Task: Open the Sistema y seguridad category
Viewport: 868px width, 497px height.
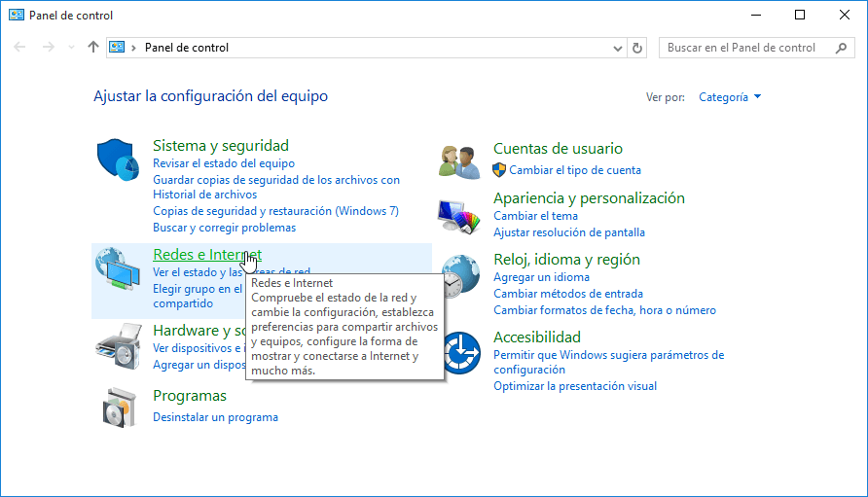Action: click(221, 146)
